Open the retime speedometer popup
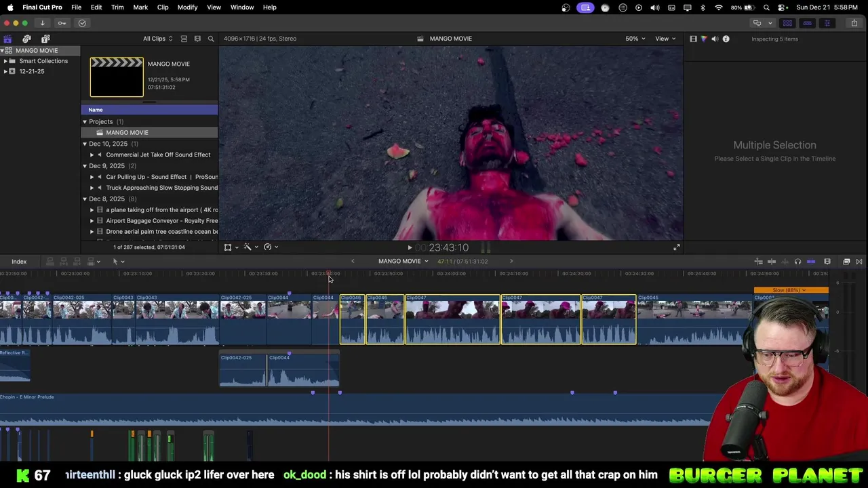Viewport: 868px width, 488px height. pos(271,247)
